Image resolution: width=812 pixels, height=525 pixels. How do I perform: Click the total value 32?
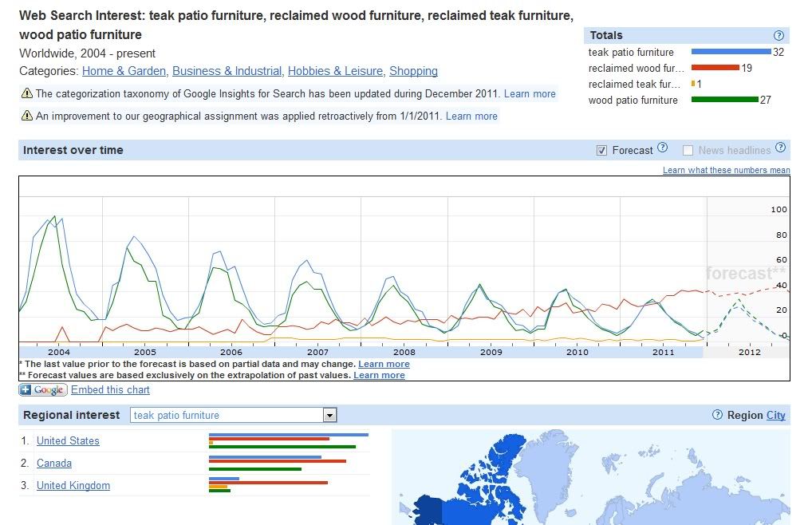click(x=778, y=52)
